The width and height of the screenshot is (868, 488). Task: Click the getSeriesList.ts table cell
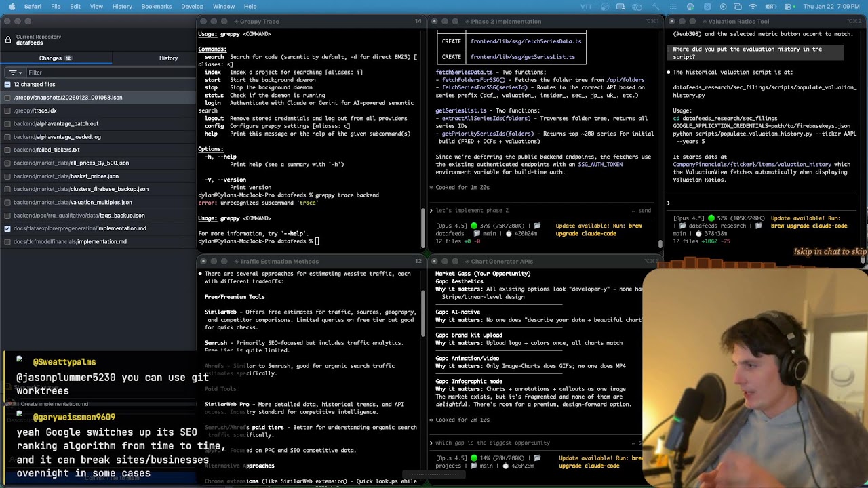526,57
